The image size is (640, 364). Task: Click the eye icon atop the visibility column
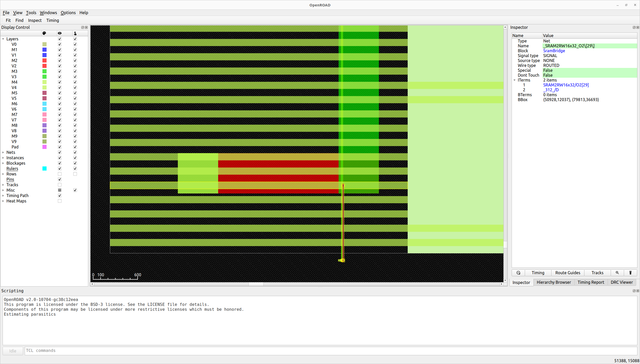pyautogui.click(x=59, y=33)
